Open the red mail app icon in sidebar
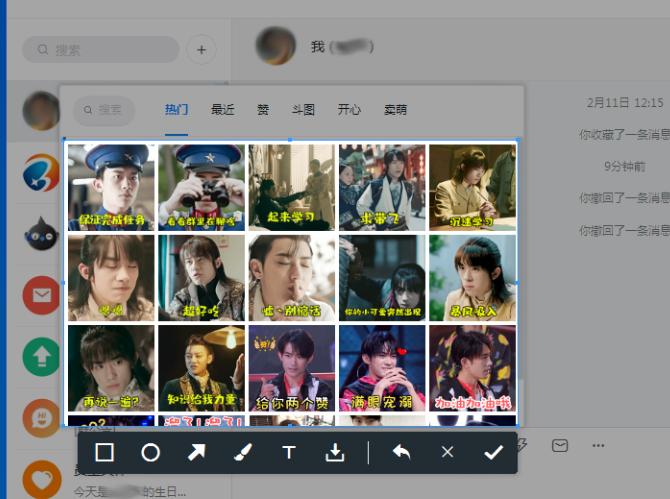Image resolution: width=670 pixels, height=499 pixels. pos(41,295)
